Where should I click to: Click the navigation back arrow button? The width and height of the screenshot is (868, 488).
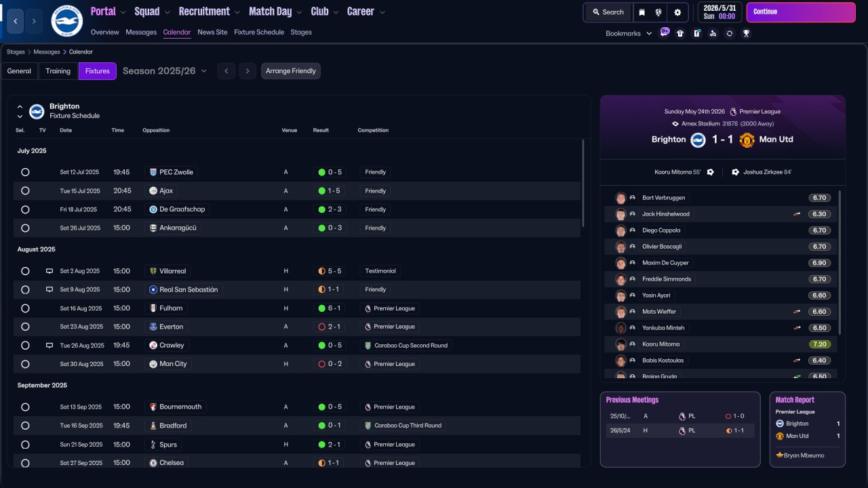16,21
